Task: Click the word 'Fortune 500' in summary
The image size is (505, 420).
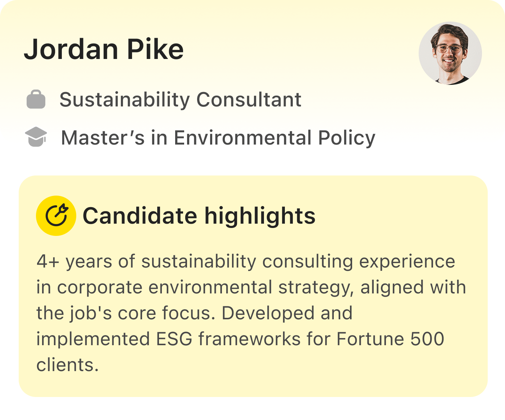Action: pyautogui.click(x=390, y=339)
